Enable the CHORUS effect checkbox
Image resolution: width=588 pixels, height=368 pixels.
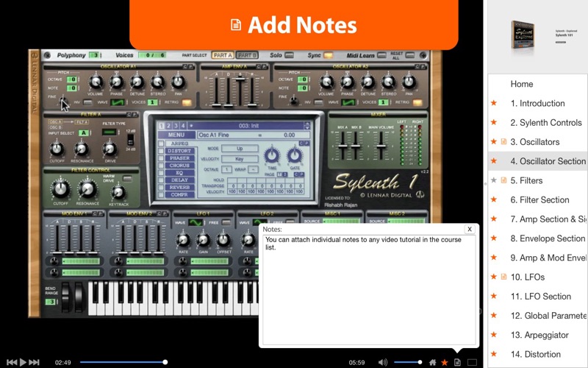point(161,166)
